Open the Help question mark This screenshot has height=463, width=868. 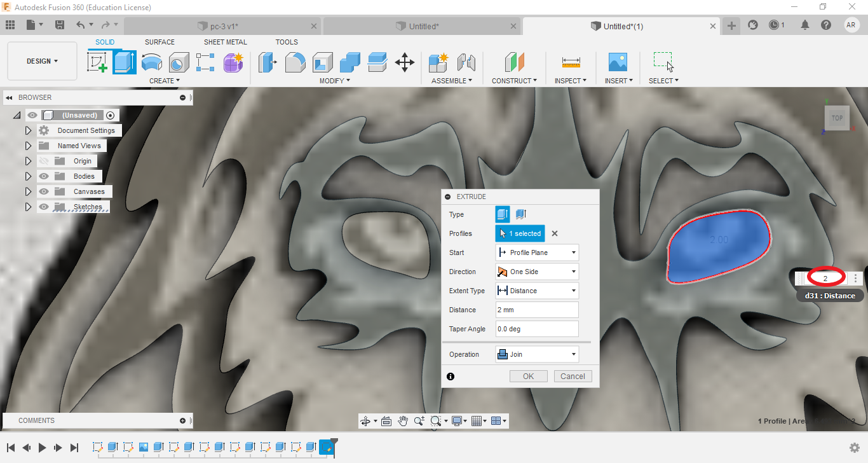[826, 25]
